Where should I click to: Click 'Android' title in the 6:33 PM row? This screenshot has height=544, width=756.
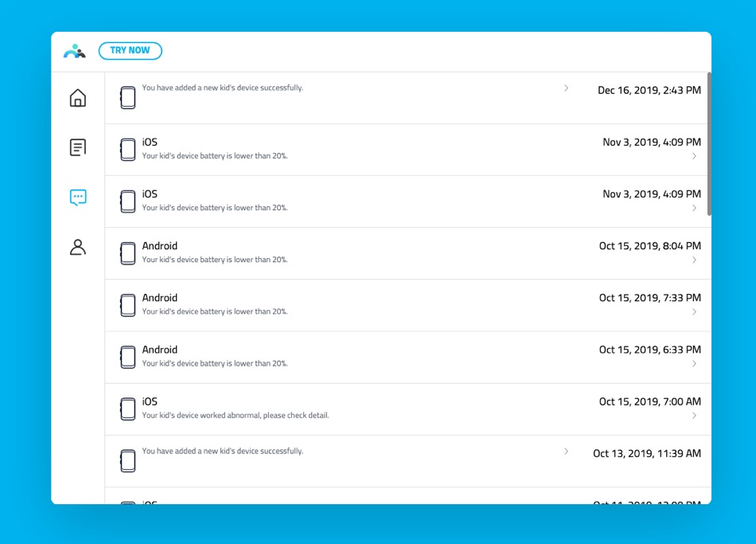pos(160,350)
